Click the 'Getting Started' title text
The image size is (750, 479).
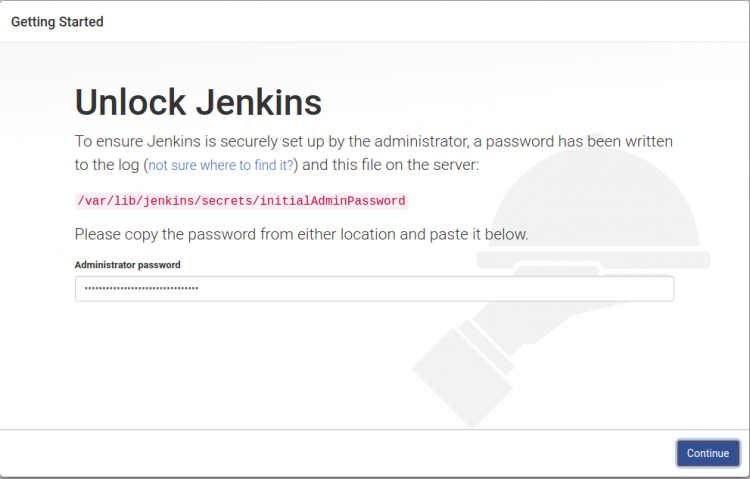click(57, 22)
